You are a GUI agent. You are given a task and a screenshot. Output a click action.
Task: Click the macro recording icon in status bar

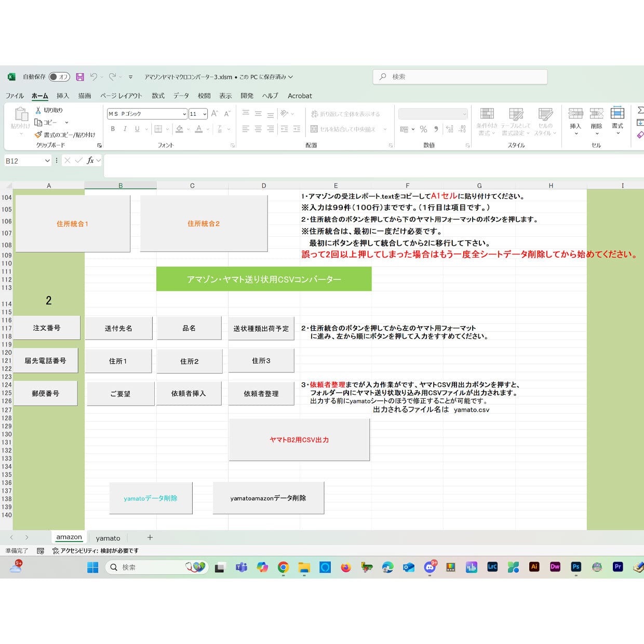tap(41, 551)
